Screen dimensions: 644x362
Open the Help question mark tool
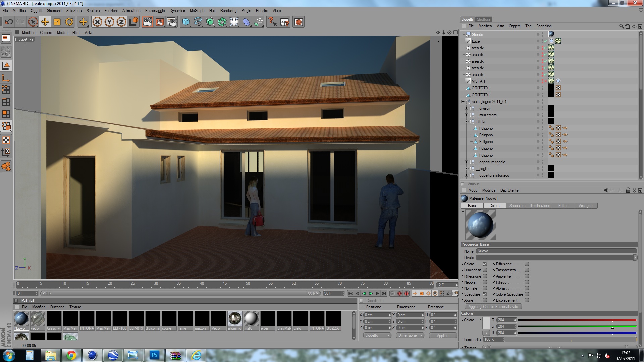tap(272, 22)
